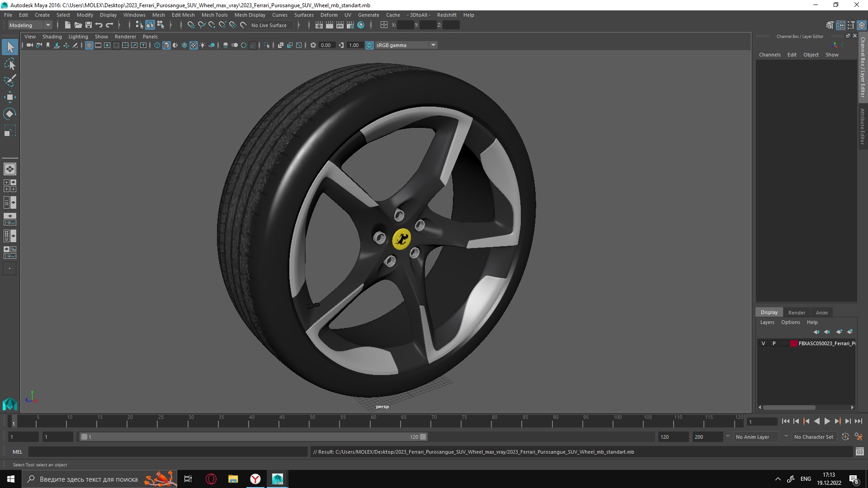Open the viewport Lighting menu
Viewport: 868px width, 488px height.
click(x=78, y=37)
